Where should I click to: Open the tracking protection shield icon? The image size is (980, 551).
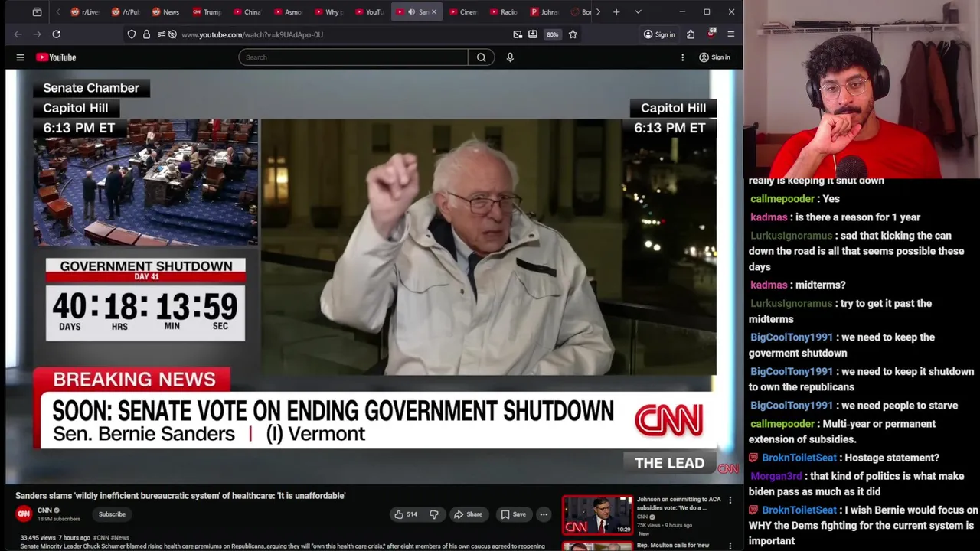[132, 34]
